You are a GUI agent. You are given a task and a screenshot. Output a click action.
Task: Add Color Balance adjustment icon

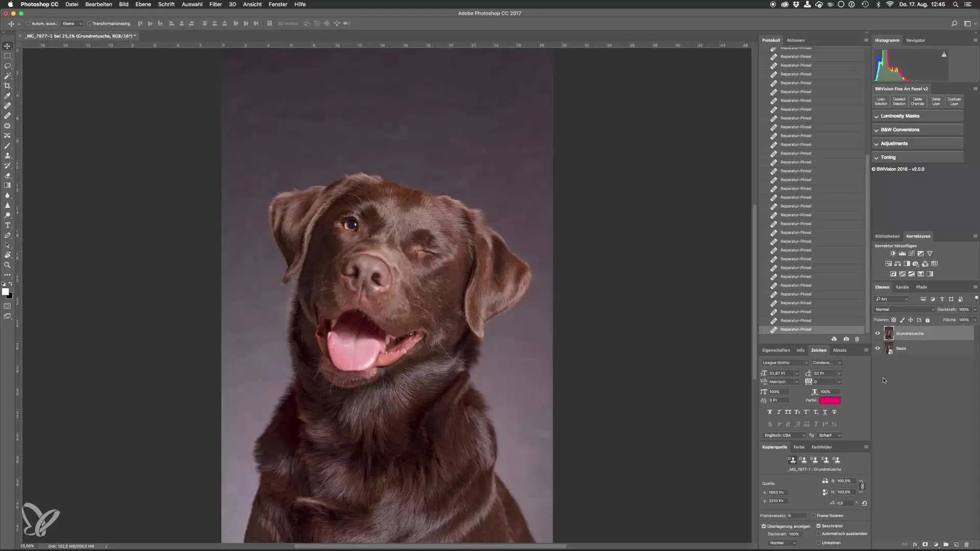pos(898,264)
